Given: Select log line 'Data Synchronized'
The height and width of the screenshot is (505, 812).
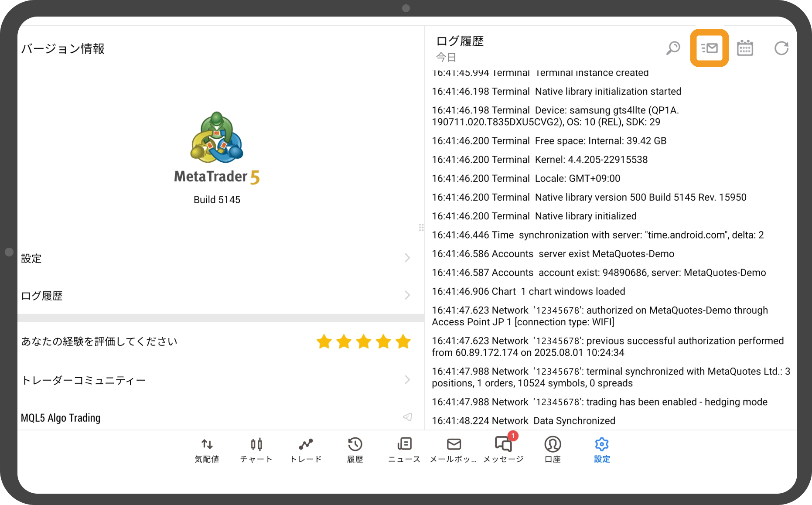Looking at the screenshot, I should tap(523, 421).
